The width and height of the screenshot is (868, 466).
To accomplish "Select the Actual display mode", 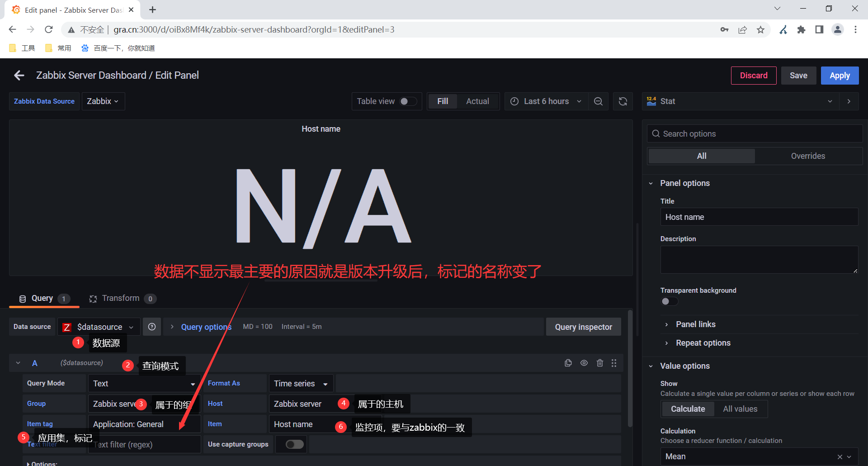I will pyautogui.click(x=477, y=101).
